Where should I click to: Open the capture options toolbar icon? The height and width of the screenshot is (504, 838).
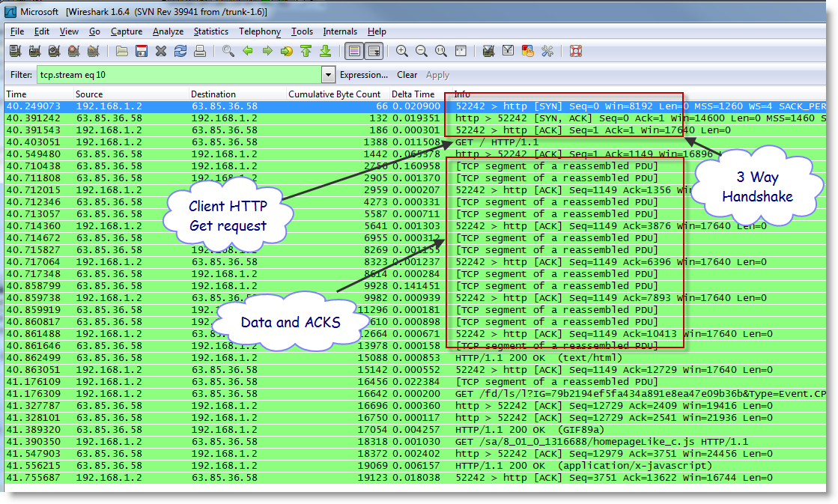(34, 52)
